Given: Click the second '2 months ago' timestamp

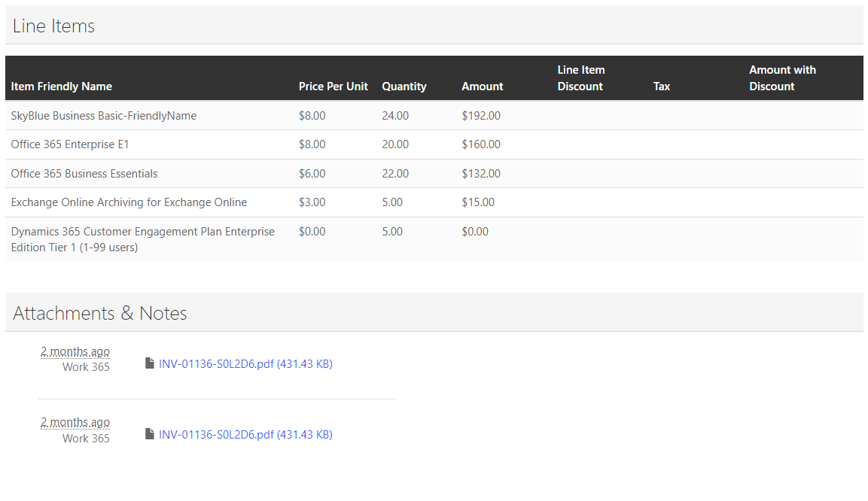Looking at the screenshot, I should pyautogui.click(x=75, y=423).
